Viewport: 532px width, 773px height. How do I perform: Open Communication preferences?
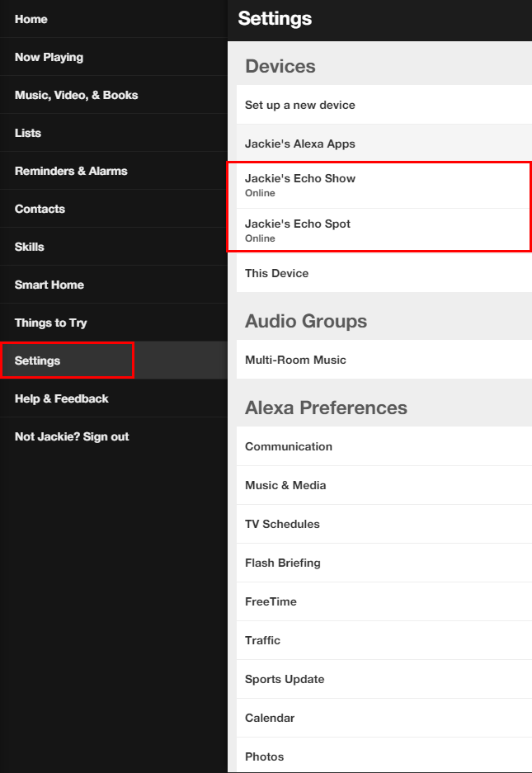pos(384,446)
